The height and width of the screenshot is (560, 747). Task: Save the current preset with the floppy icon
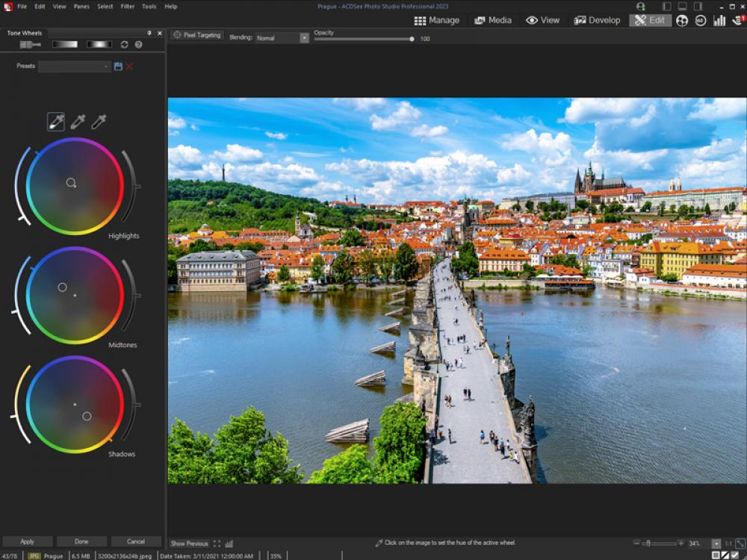[x=118, y=66]
